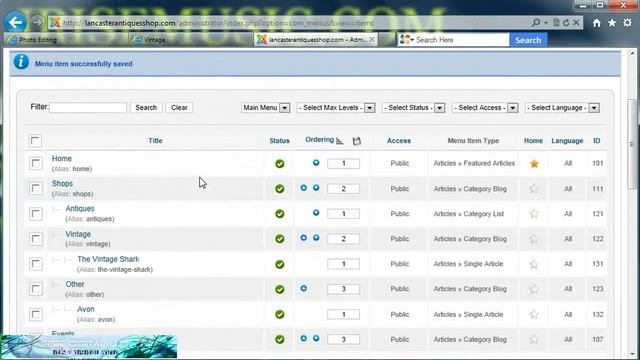This screenshot has height=360, width=640.
Task: Toggle published status for The Vintage Shark
Action: [x=280, y=264]
